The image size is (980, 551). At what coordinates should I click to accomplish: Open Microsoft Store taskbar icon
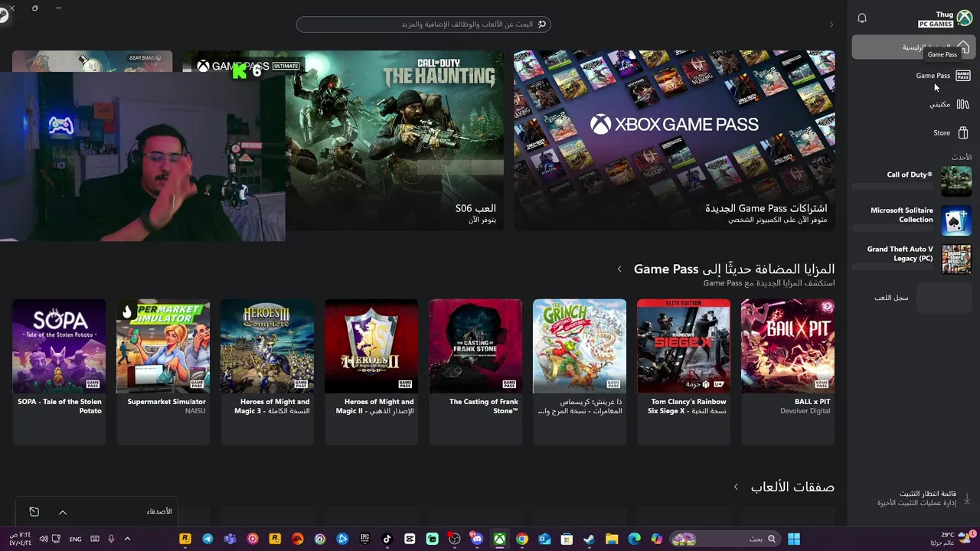pos(567,539)
